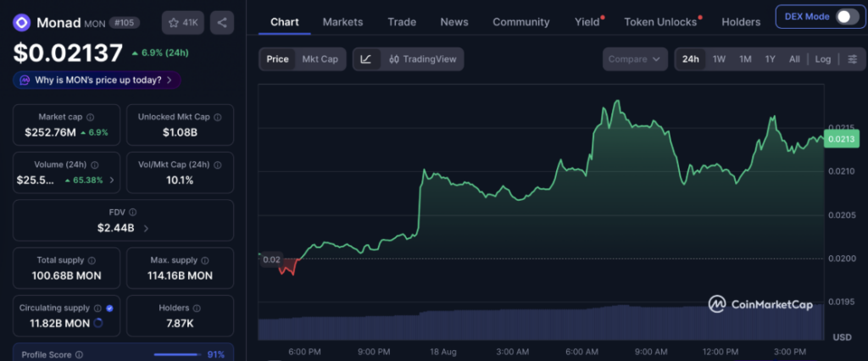Open the News tab

[x=454, y=22]
